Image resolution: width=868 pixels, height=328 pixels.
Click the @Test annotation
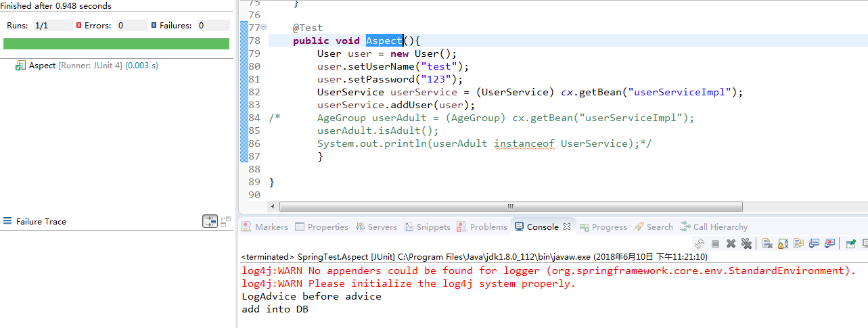coord(308,28)
